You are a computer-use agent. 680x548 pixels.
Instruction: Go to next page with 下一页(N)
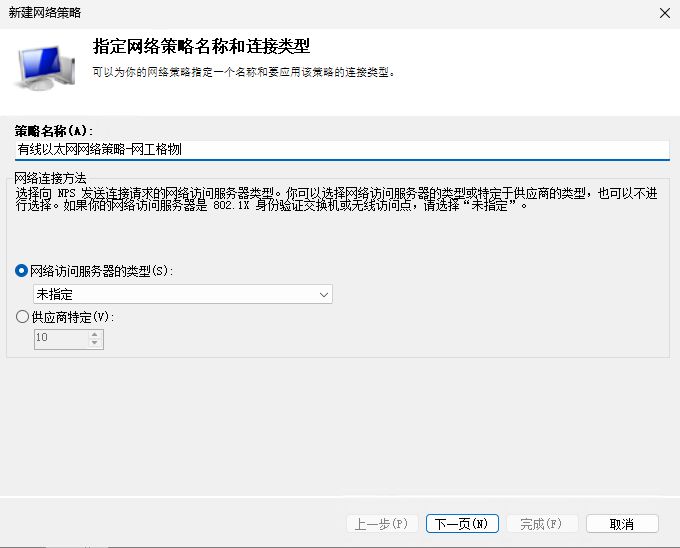[x=461, y=524]
